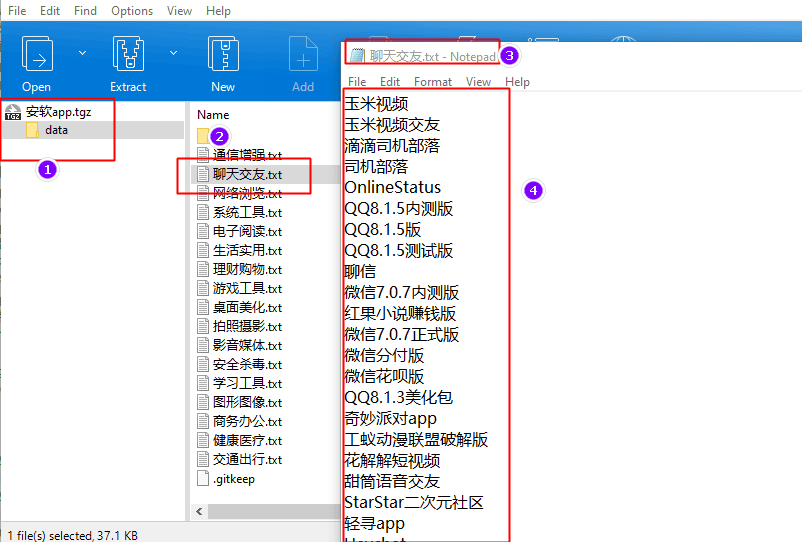The image size is (802, 542).
Task: Click the line 微信7.0.7正式版 in Notepad
Action: coord(402,334)
